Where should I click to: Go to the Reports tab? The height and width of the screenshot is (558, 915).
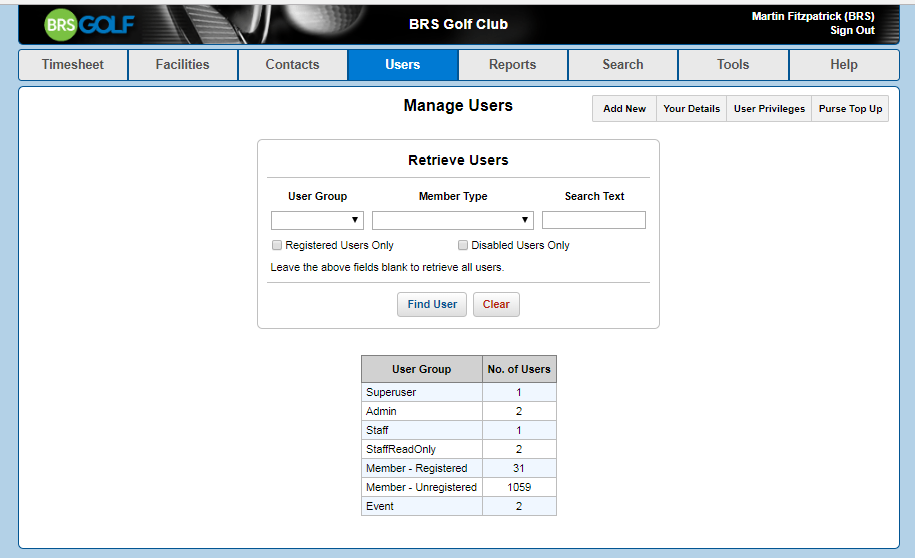pyautogui.click(x=512, y=64)
